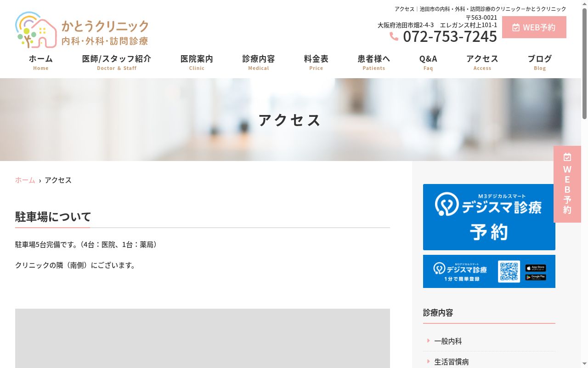Click the 駐車場について heading
This screenshot has height=368, width=588.
[53, 217]
